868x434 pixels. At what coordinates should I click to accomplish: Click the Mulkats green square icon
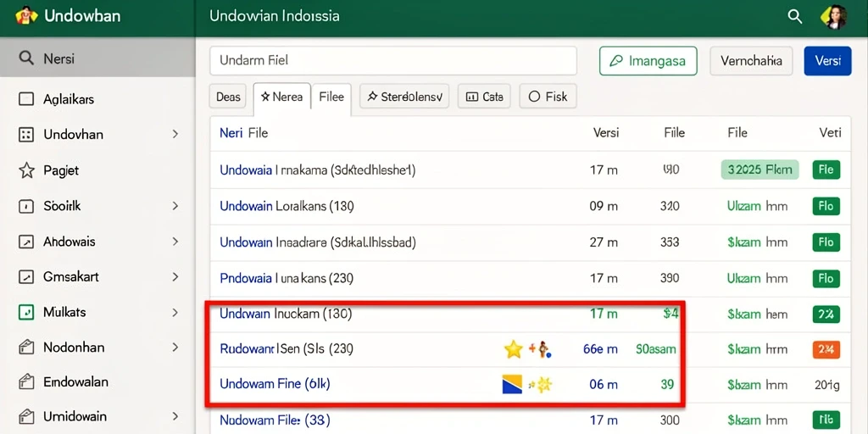coord(26,312)
